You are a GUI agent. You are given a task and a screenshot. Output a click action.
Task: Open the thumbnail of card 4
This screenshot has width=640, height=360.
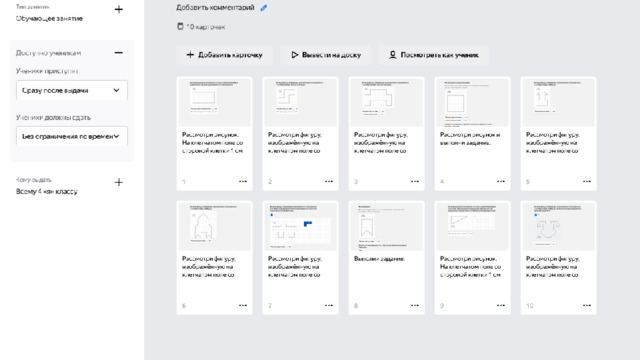point(473,102)
